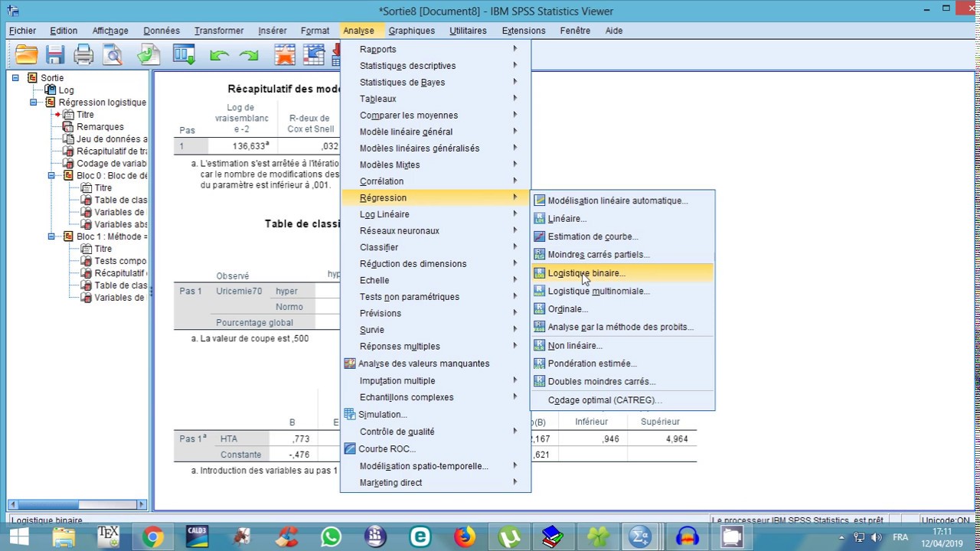Image resolution: width=980 pixels, height=551 pixels.
Task: Click the Print toolbar icon
Action: 83,54
